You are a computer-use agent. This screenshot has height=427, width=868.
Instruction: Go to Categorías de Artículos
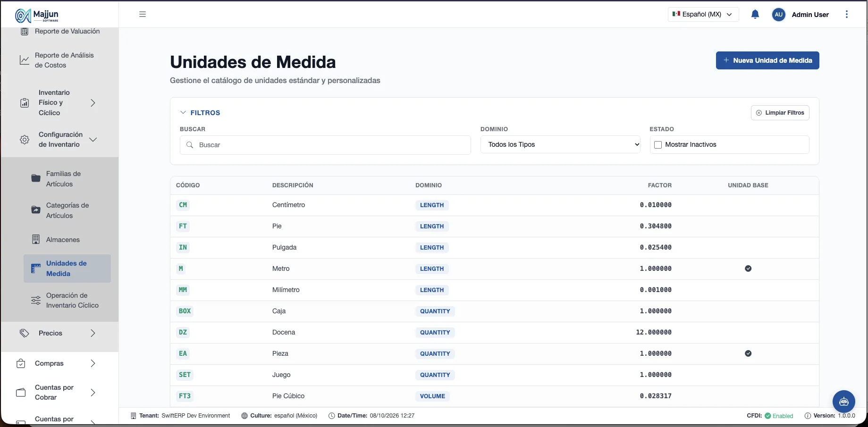(67, 210)
